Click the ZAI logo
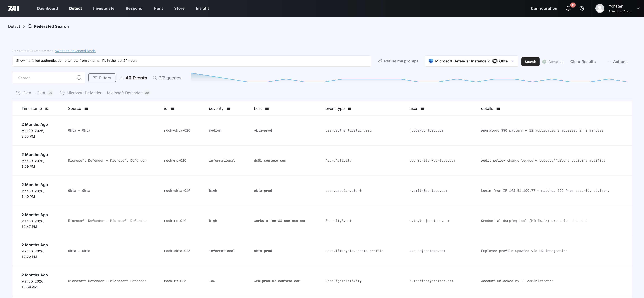Viewport: 644px width, 298px height. 13,8
